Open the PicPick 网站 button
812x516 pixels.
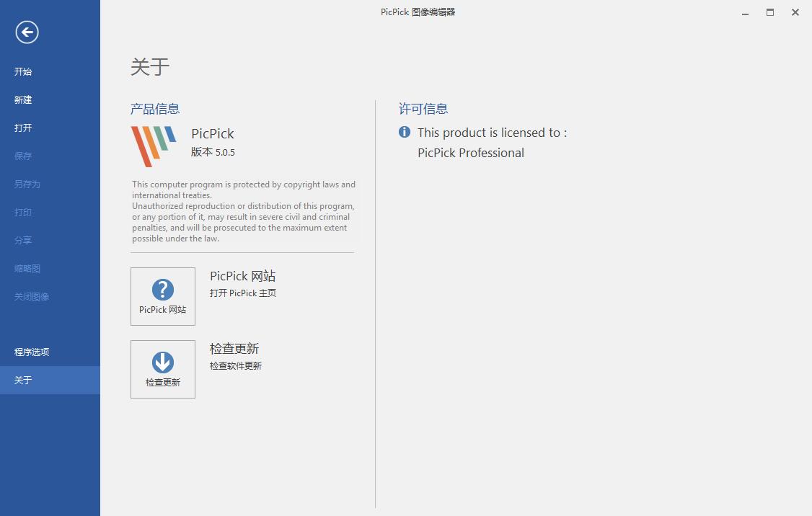162,297
